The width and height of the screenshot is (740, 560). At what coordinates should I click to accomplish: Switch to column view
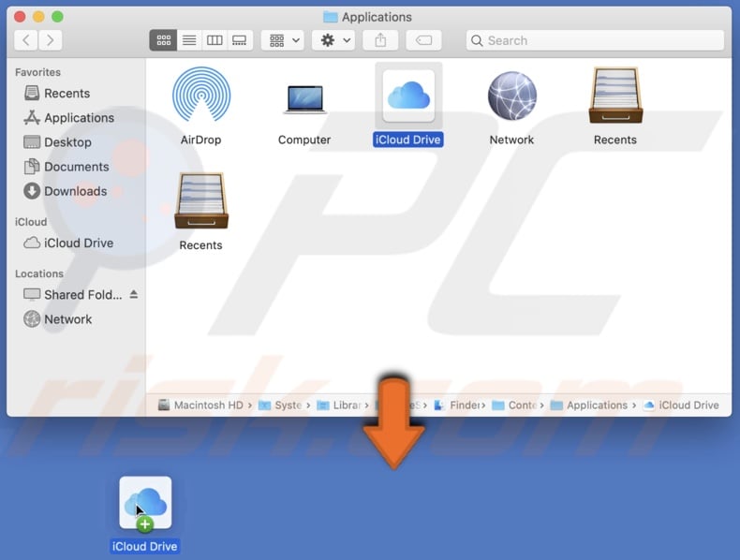tap(215, 40)
